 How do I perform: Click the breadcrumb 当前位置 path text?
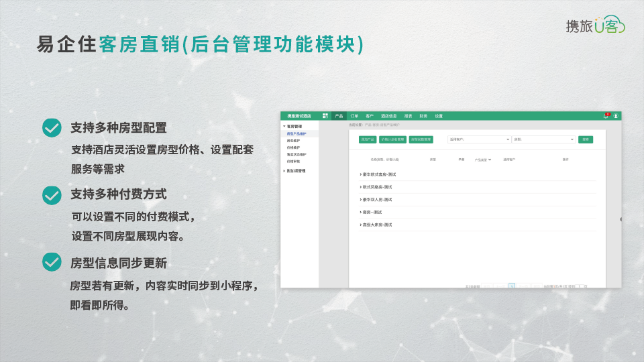[374, 125]
